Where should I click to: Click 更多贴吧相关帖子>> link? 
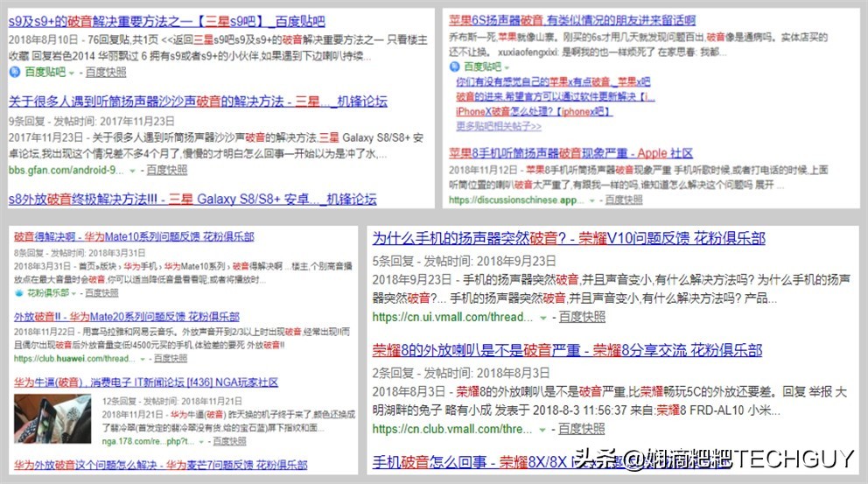tap(499, 126)
